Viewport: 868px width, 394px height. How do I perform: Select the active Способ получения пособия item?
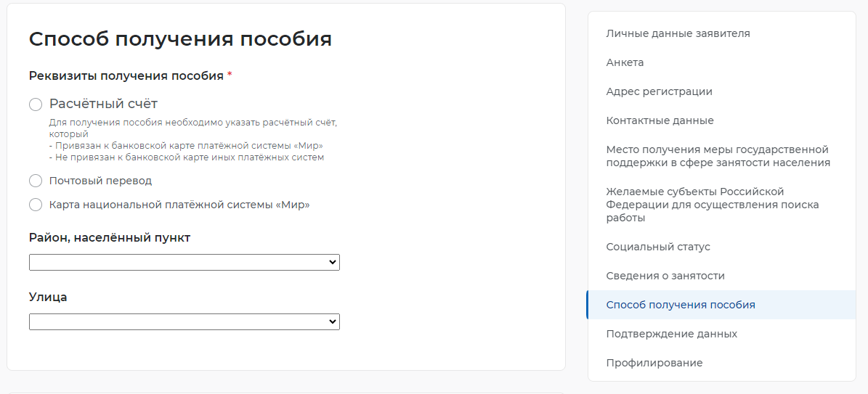tap(721, 305)
